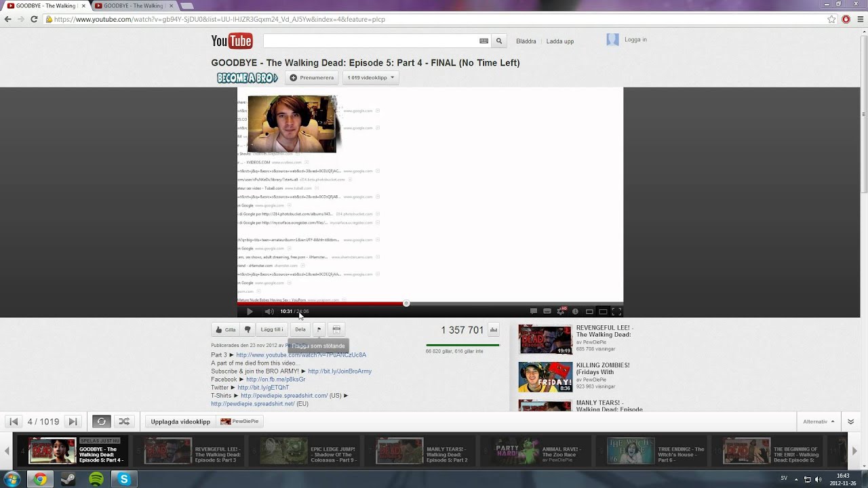Image resolution: width=868 pixels, height=488 pixels.
Task: Click Logga in
Action: coord(635,39)
